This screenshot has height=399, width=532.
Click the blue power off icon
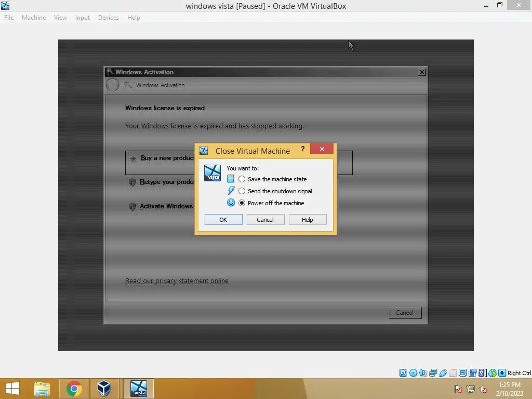tap(231, 203)
